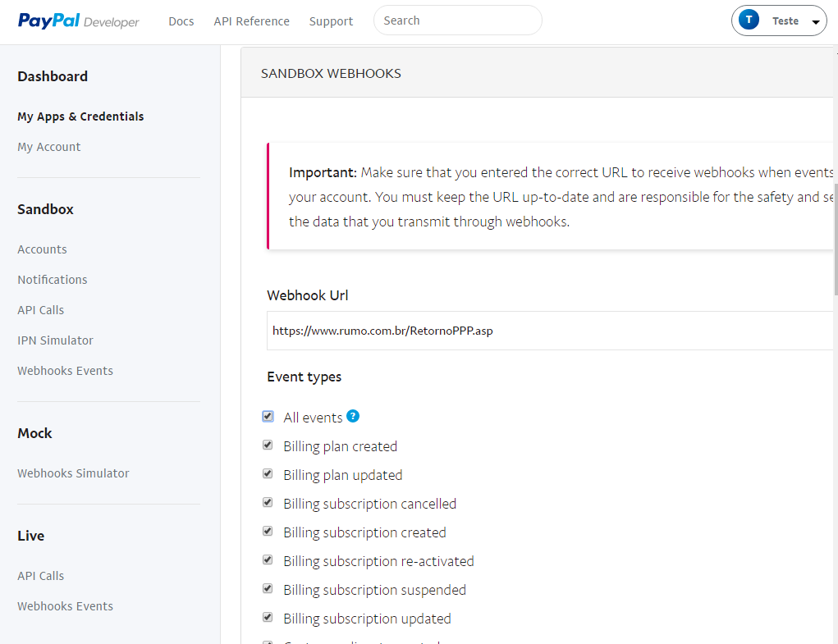This screenshot has width=838, height=644.
Task: Toggle Billing plan created checkbox
Action: click(x=268, y=445)
